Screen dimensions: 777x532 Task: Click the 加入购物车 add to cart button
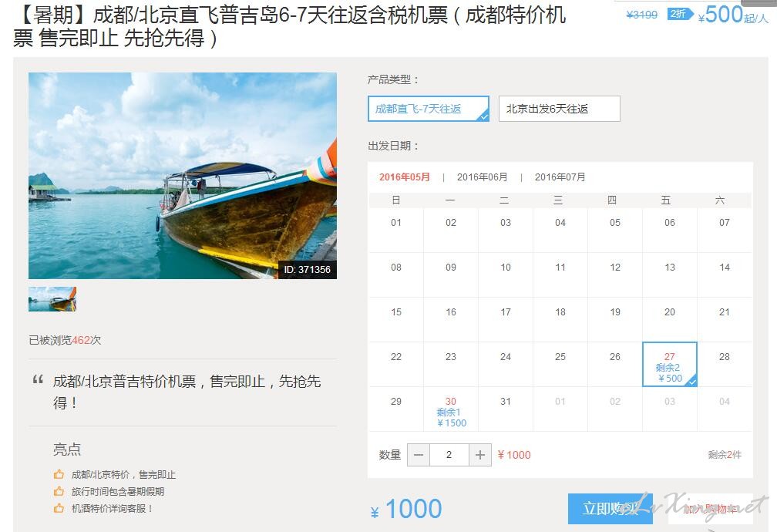711,509
